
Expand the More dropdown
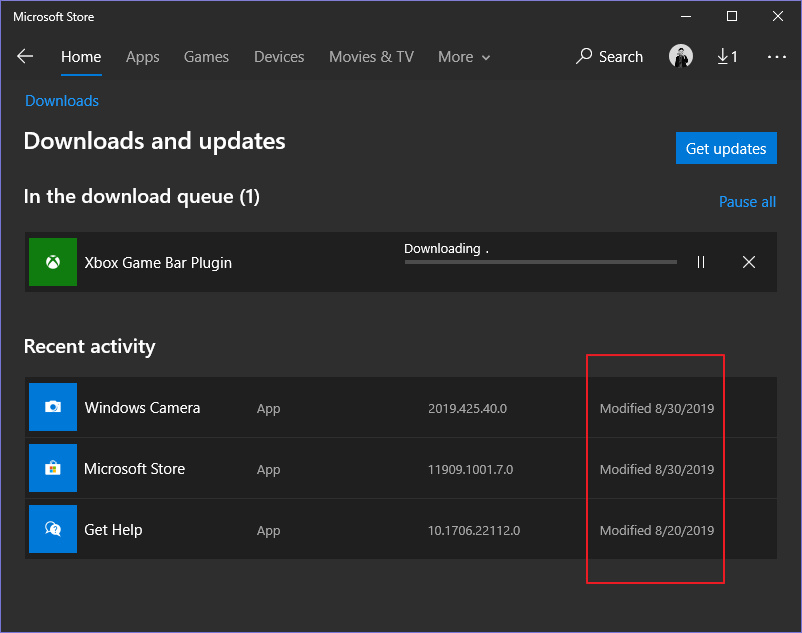point(464,57)
